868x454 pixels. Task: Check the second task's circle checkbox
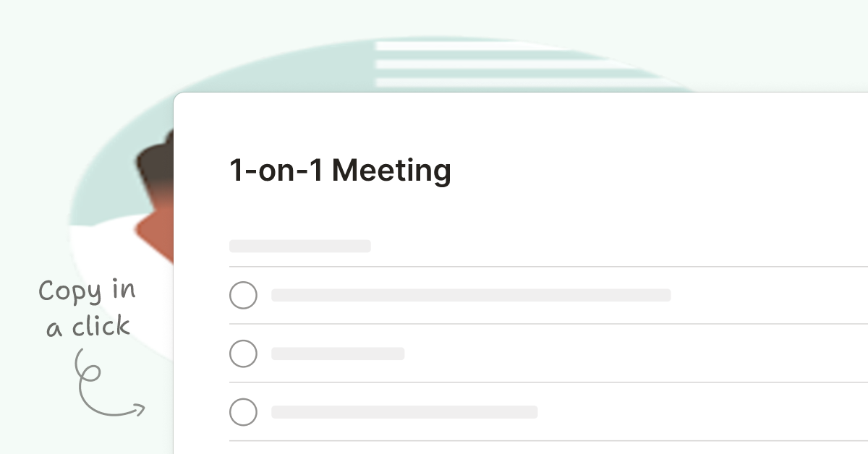[243, 354]
